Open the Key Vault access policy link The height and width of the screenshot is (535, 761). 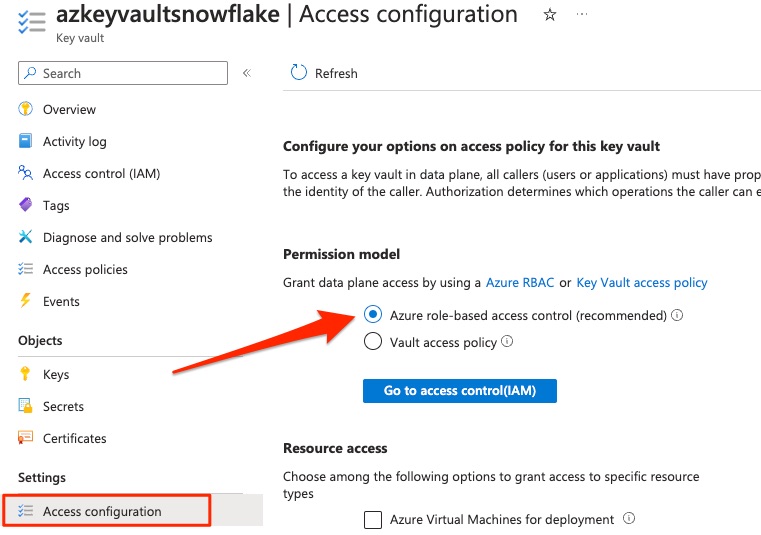641,283
